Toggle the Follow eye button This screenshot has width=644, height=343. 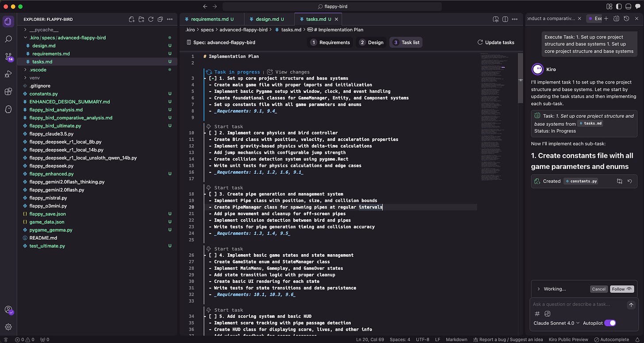click(622, 289)
